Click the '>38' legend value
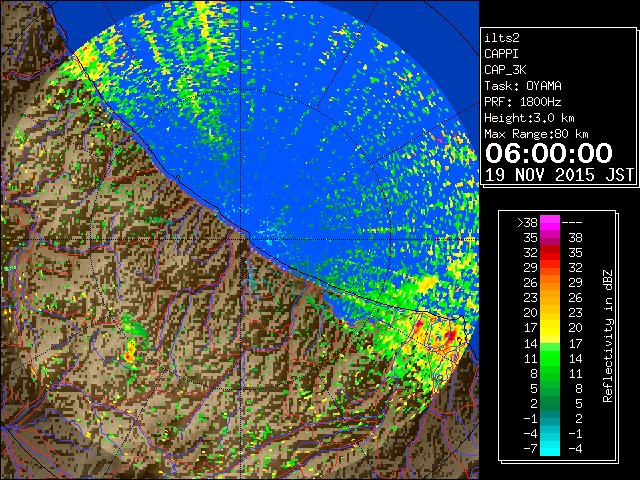Viewport: 640px width, 480px height. (x=527, y=222)
